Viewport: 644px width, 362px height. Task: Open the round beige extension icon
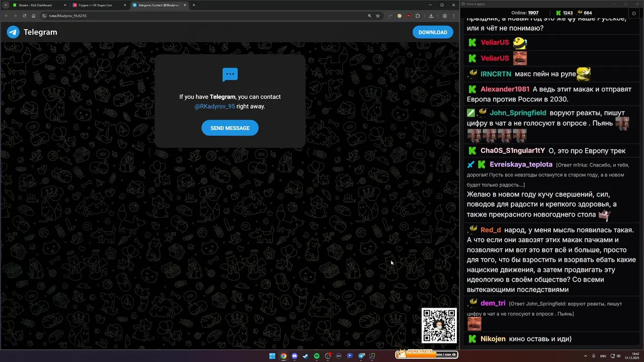click(399, 16)
